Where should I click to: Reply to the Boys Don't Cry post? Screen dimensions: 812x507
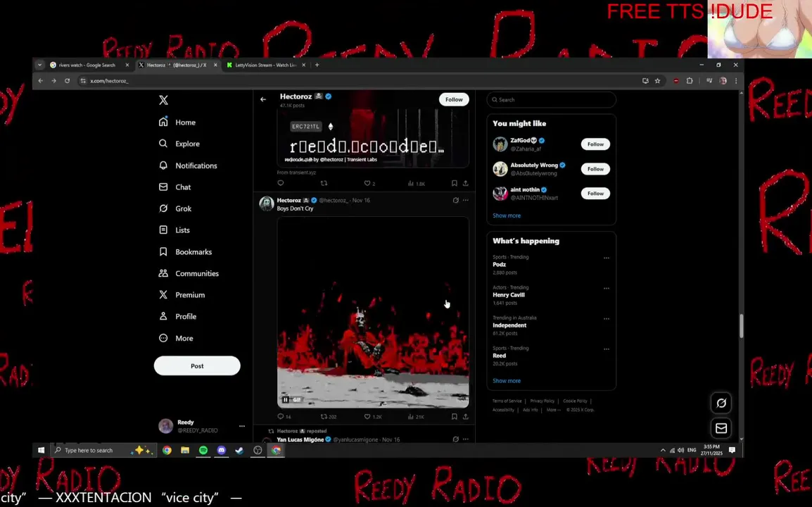[281, 416]
